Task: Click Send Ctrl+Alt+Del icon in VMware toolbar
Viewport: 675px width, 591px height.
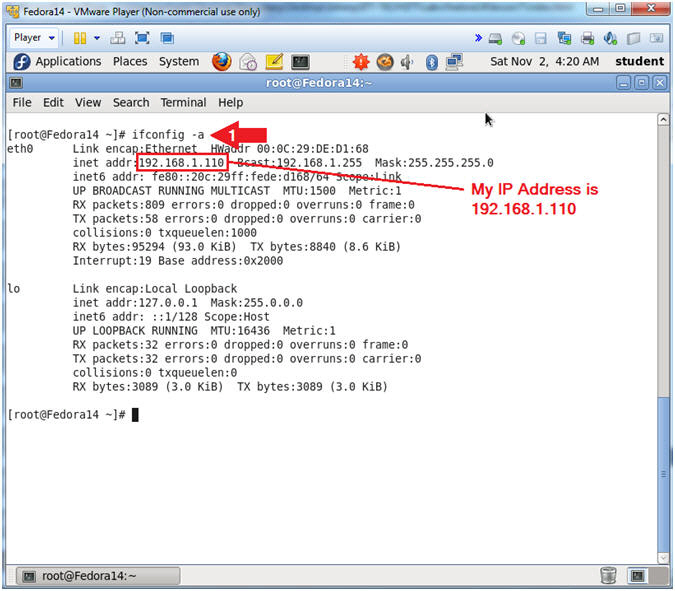Action: click(x=118, y=38)
